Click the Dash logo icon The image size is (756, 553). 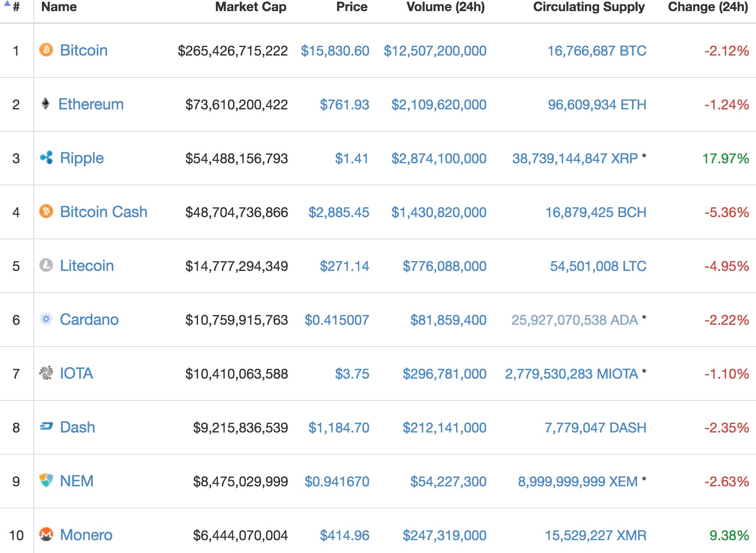coord(46,427)
